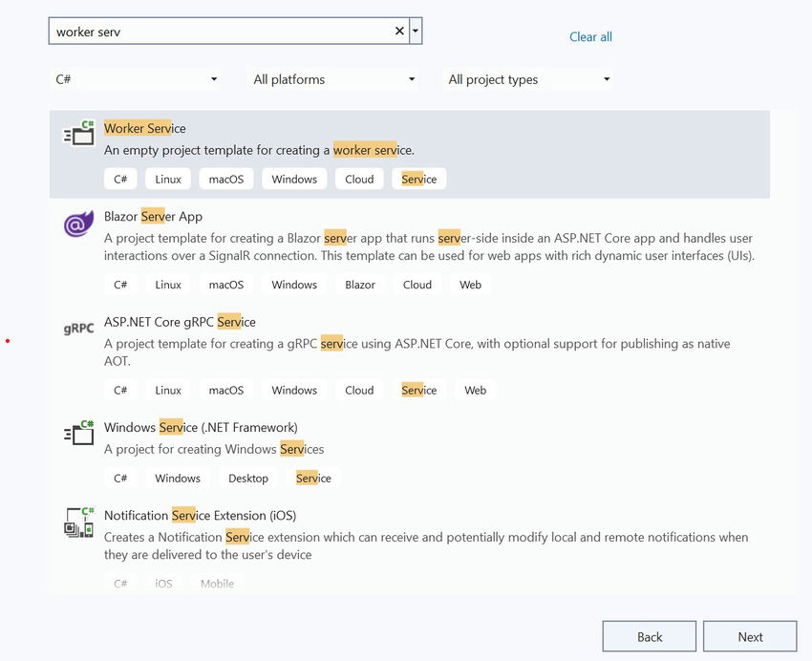Screen dimensions: 812x661
Task: Click the Notification Service Extension (iOS) icon
Action: [78, 522]
